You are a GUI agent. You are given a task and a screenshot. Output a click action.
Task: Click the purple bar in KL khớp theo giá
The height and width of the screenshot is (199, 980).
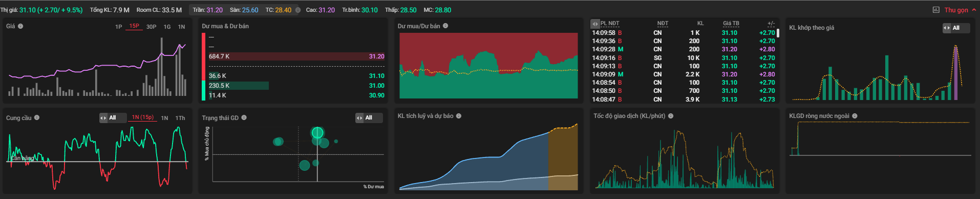coord(955,73)
